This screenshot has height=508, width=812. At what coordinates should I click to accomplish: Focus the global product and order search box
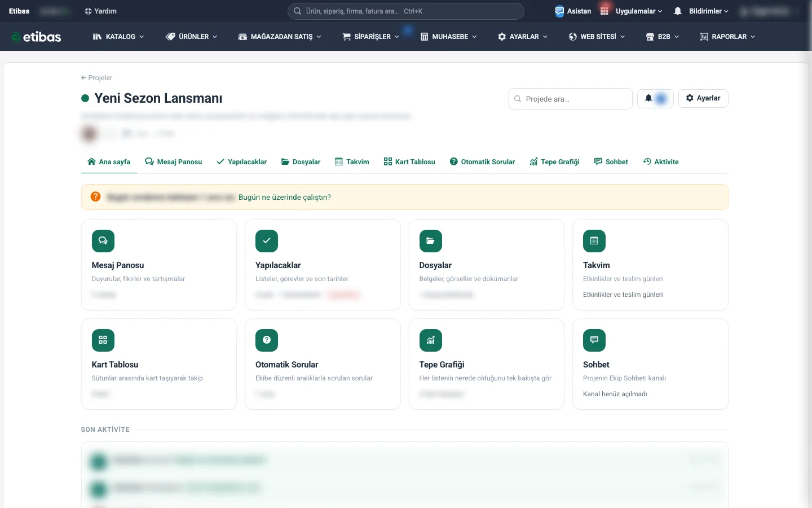coord(406,11)
